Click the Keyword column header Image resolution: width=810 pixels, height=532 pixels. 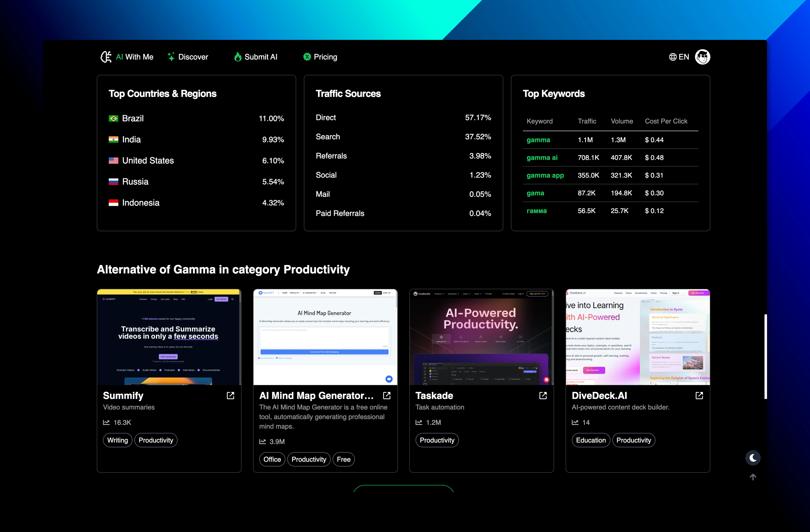point(539,121)
